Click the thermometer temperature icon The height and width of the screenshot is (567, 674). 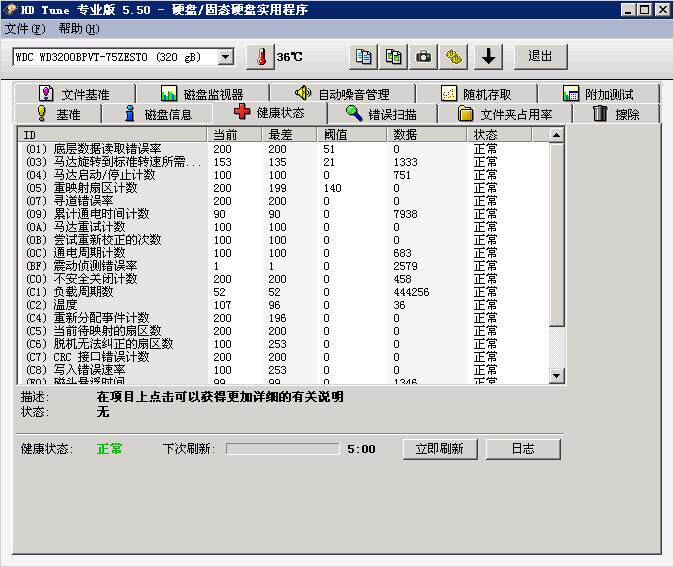click(260, 57)
